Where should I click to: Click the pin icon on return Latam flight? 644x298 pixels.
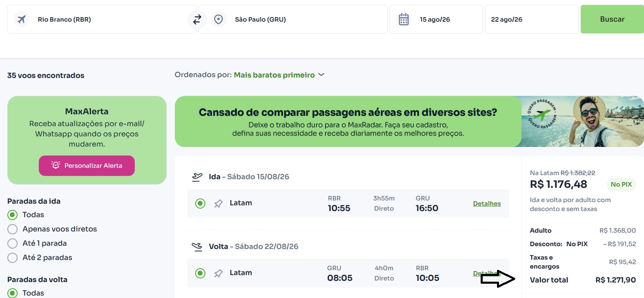[218, 273]
